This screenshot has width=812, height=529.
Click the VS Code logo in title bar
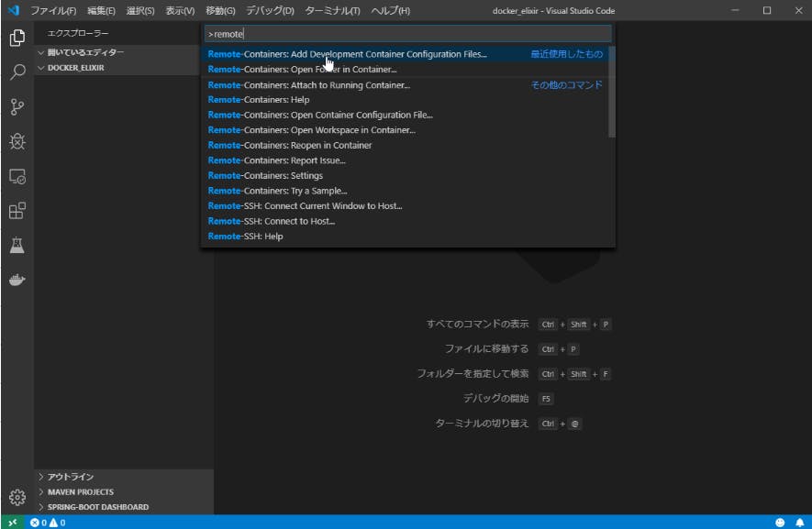[x=14, y=10]
